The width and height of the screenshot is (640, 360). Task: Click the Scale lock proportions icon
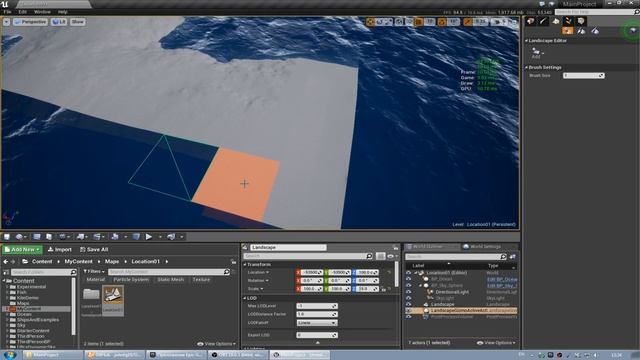[384, 289]
